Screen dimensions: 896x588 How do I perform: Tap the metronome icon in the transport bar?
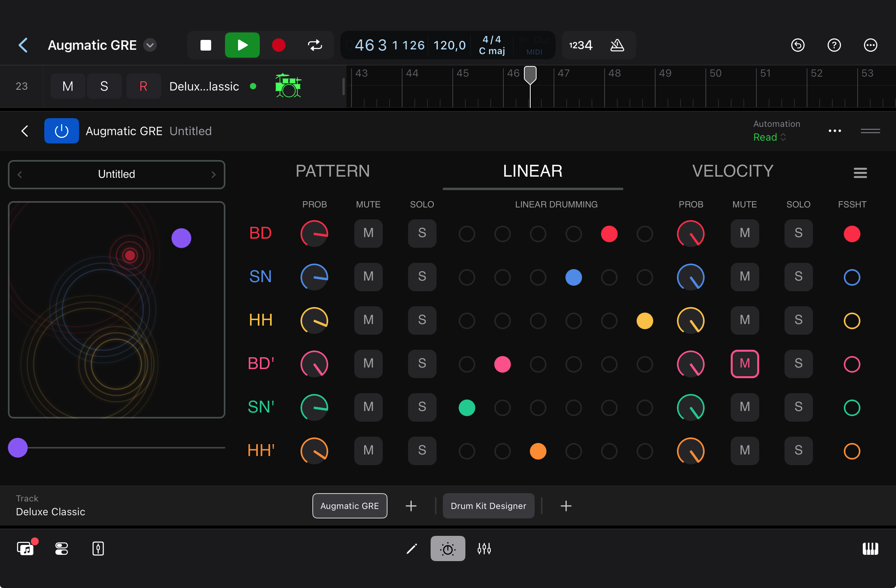pyautogui.click(x=617, y=45)
